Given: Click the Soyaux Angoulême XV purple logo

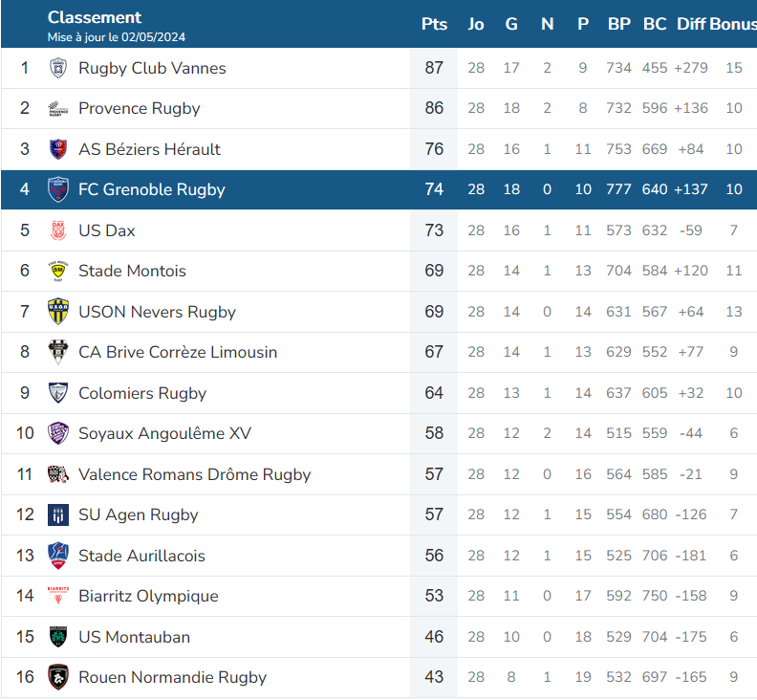Looking at the screenshot, I should tap(58, 433).
